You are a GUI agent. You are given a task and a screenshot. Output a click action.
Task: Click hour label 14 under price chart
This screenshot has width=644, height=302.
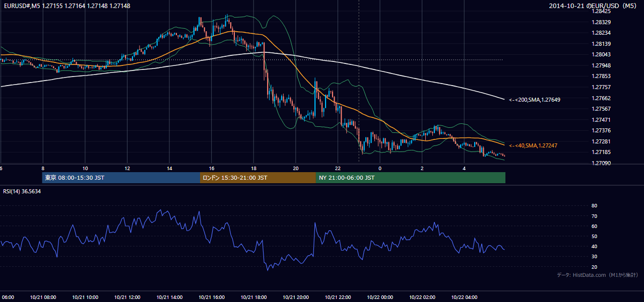coord(169,168)
